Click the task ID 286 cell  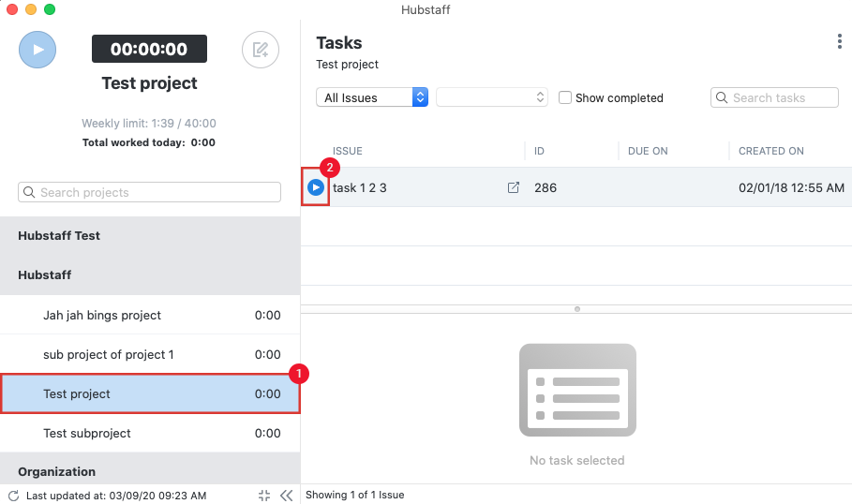point(545,188)
